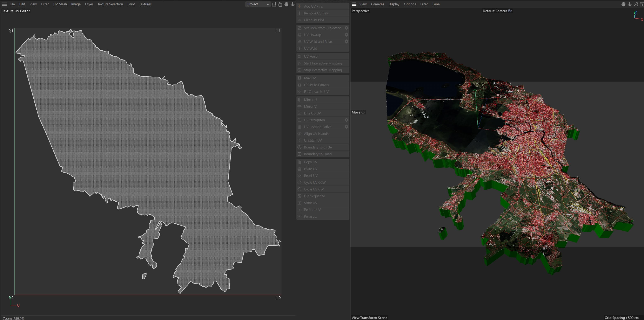Click the histogram icon beside Project dropdown
Viewport: 644px width, 320px height.
click(274, 4)
